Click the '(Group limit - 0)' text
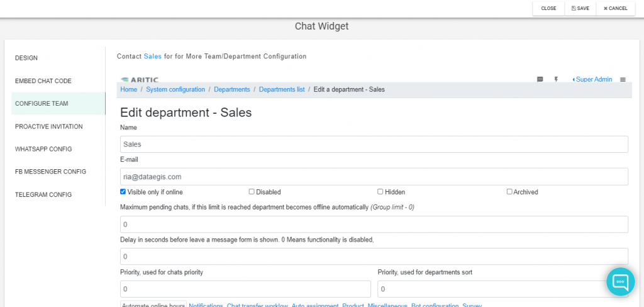The width and height of the screenshot is (644, 307). point(392,208)
